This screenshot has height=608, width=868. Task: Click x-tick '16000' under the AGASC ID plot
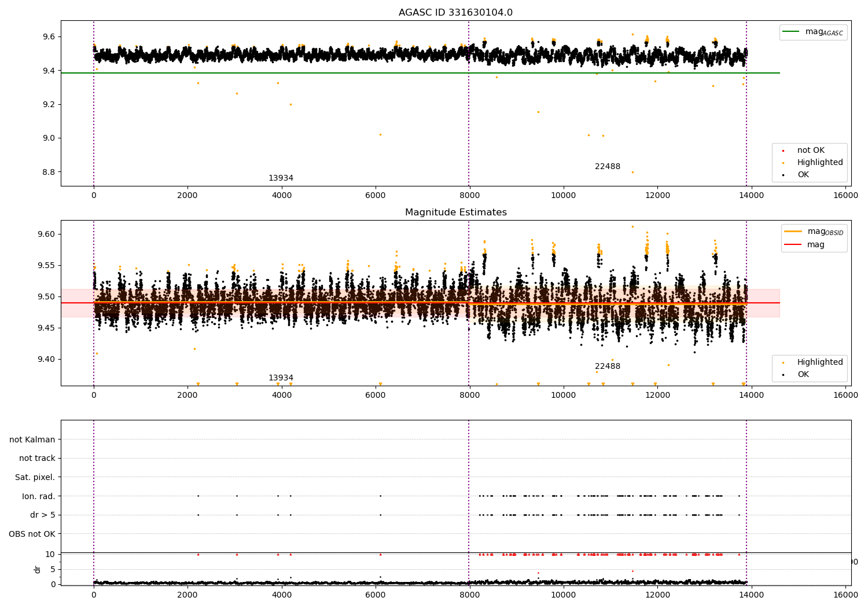point(845,196)
